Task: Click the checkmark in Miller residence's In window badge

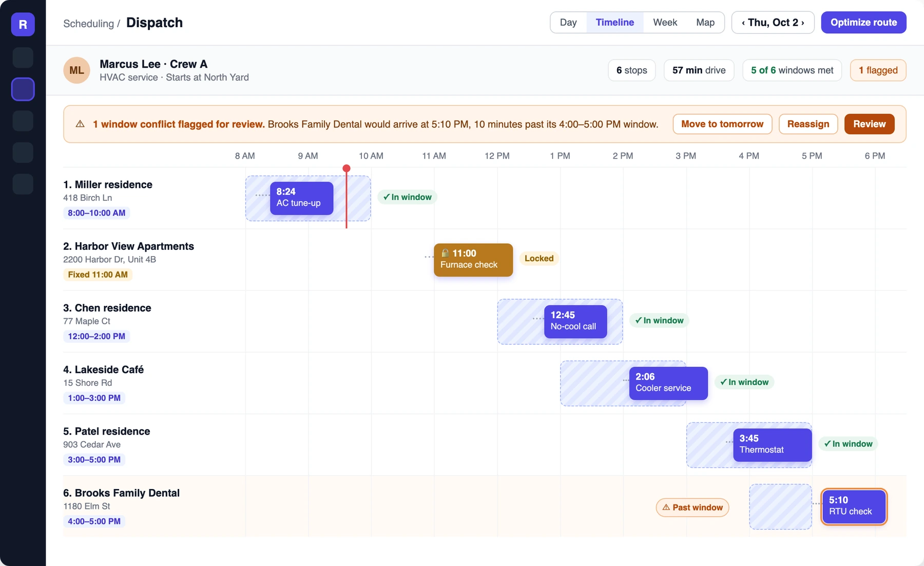Action: [387, 197]
